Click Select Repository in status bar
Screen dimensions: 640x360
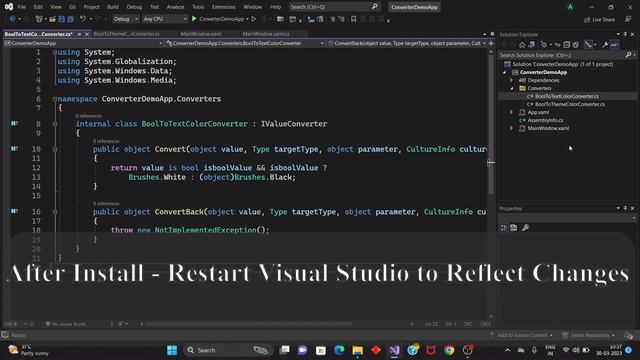[589, 335]
